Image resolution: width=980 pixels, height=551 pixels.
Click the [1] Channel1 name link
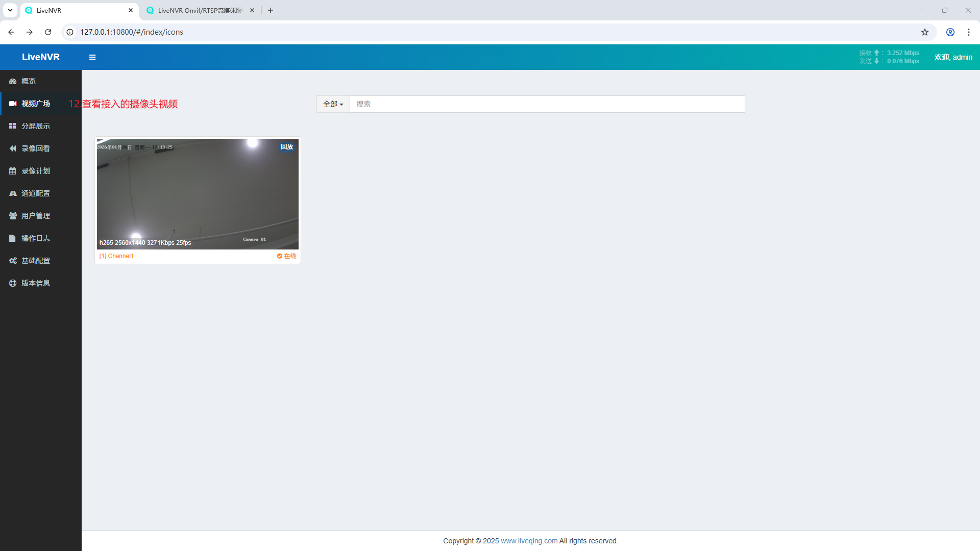point(116,256)
